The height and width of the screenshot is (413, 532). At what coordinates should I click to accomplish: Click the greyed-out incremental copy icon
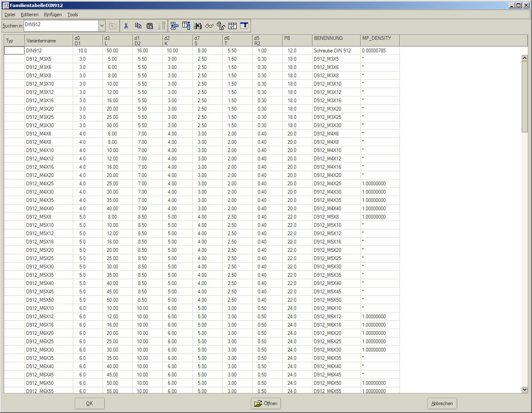pos(162,26)
